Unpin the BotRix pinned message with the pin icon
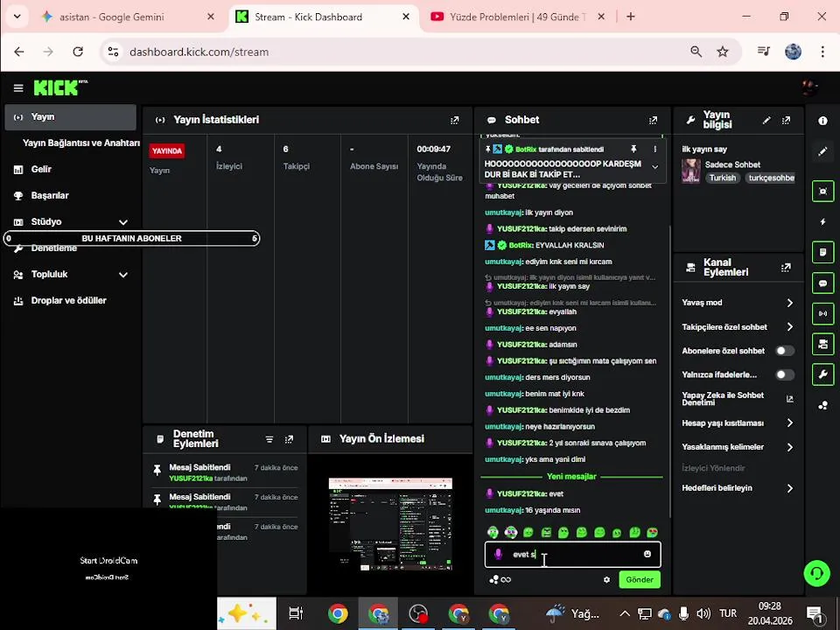840x630 pixels. coord(633,149)
